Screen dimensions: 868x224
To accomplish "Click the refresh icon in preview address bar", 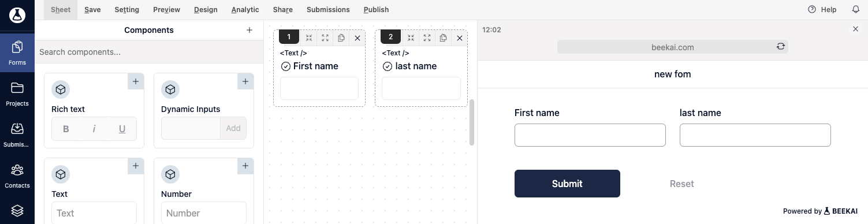I will [x=781, y=47].
